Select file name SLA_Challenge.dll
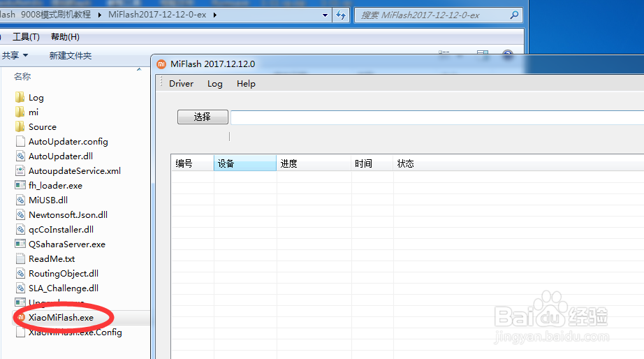644x359 pixels. click(64, 288)
